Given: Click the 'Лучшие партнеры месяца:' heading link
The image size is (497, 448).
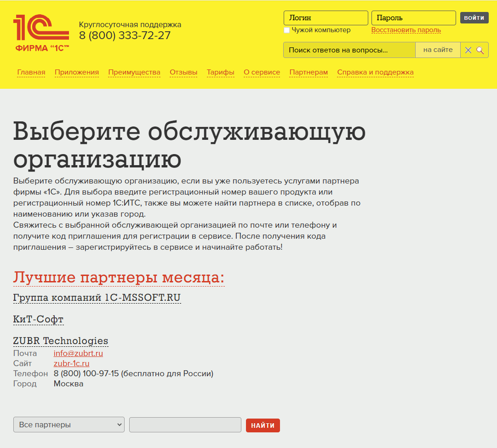Looking at the screenshot, I should coord(119,277).
